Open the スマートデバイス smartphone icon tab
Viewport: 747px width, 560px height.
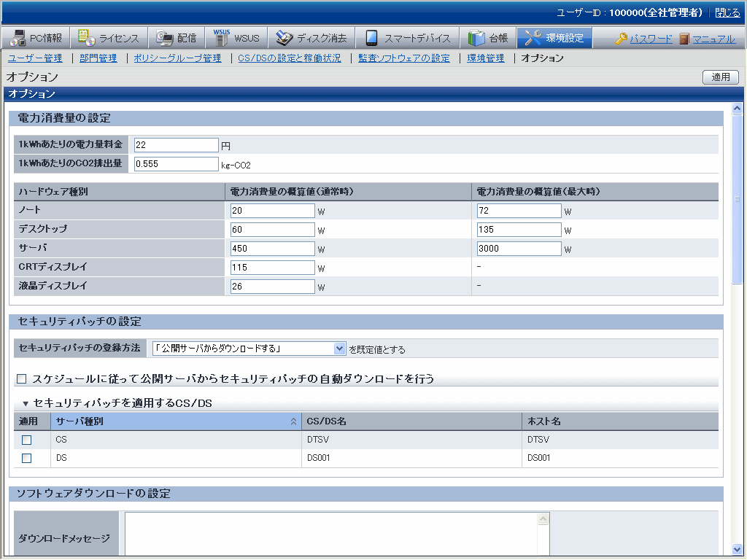pos(372,38)
